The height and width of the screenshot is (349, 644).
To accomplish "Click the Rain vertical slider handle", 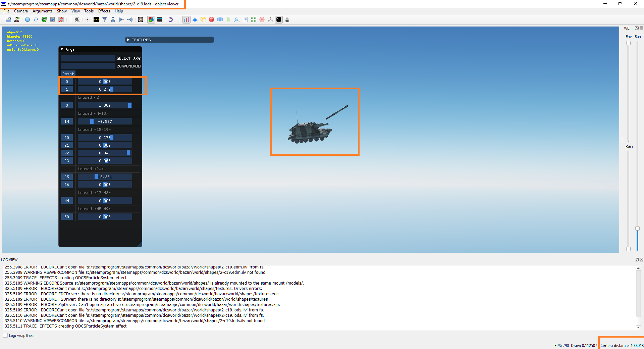I will point(628,249).
